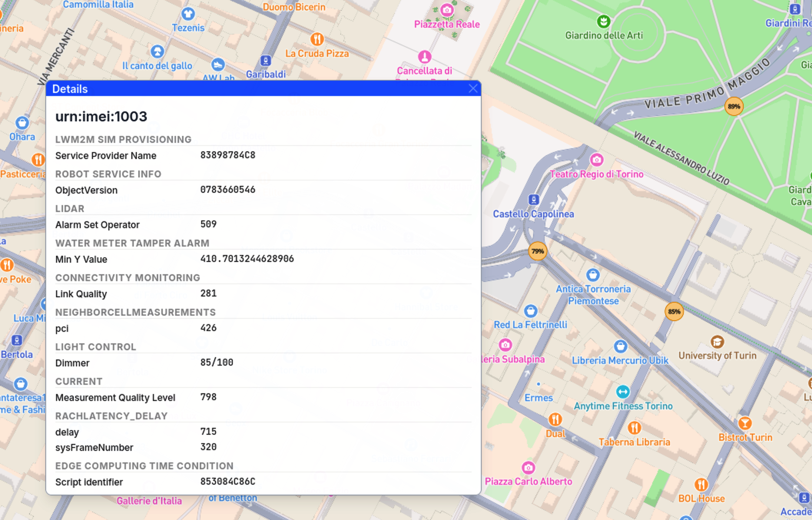
Task: Click the 79% device marker
Action: pyautogui.click(x=537, y=251)
